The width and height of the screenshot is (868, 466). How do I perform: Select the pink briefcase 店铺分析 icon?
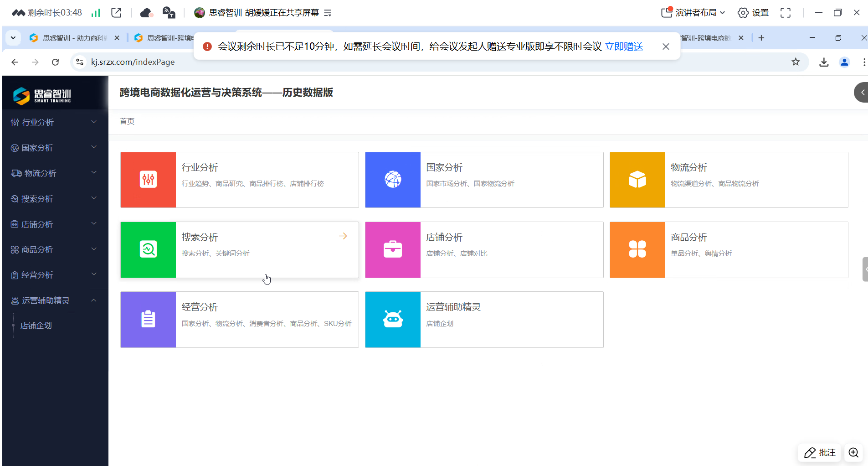point(392,249)
